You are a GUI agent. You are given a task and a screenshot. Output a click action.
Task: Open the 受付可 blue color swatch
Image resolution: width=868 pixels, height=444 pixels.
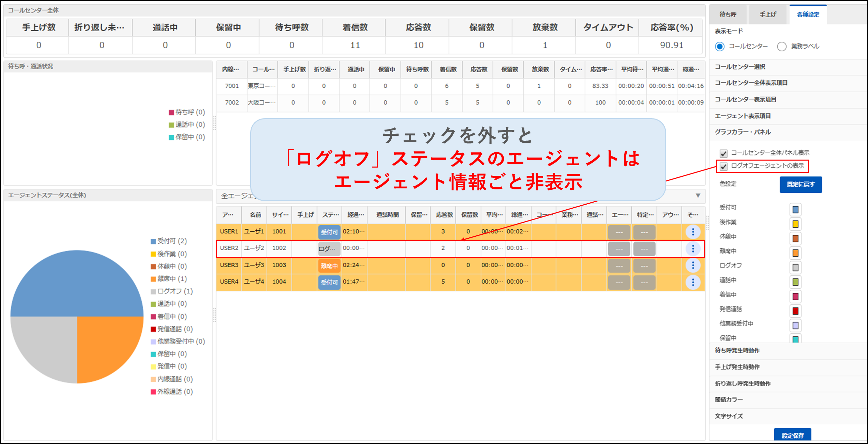click(795, 209)
